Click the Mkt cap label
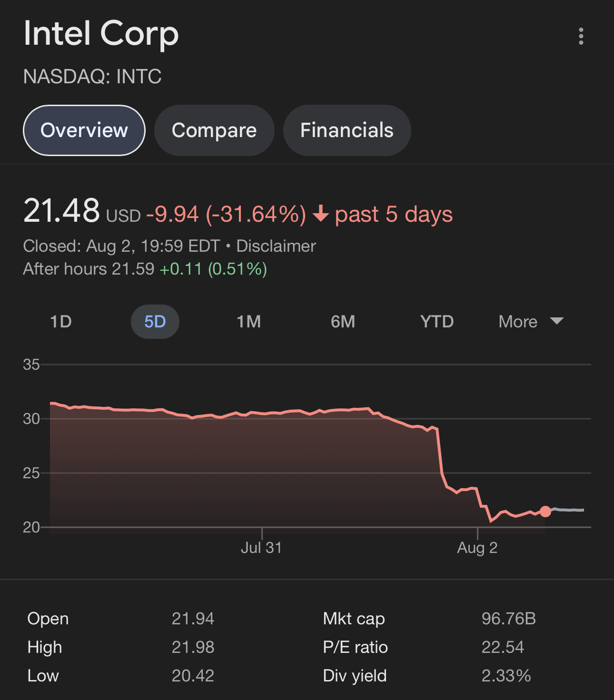Image resolution: width=614 pixels, height=700 pixels. (x=354, y=619)
